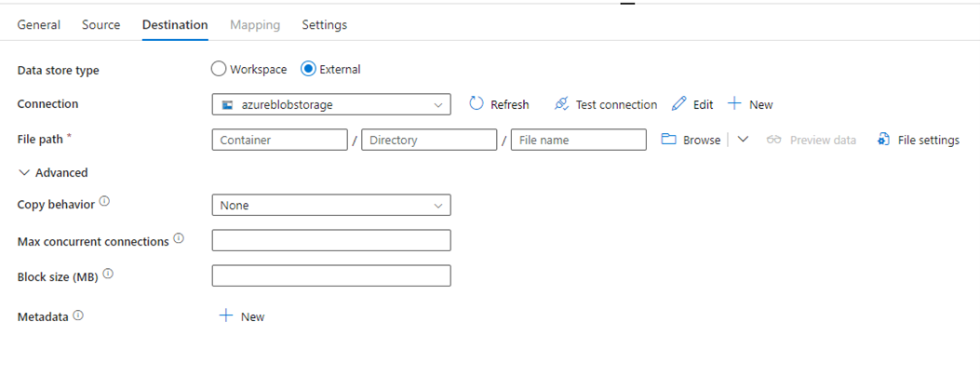
Task: Open the chevron next to Browse
Action: (x=743, y=140)
